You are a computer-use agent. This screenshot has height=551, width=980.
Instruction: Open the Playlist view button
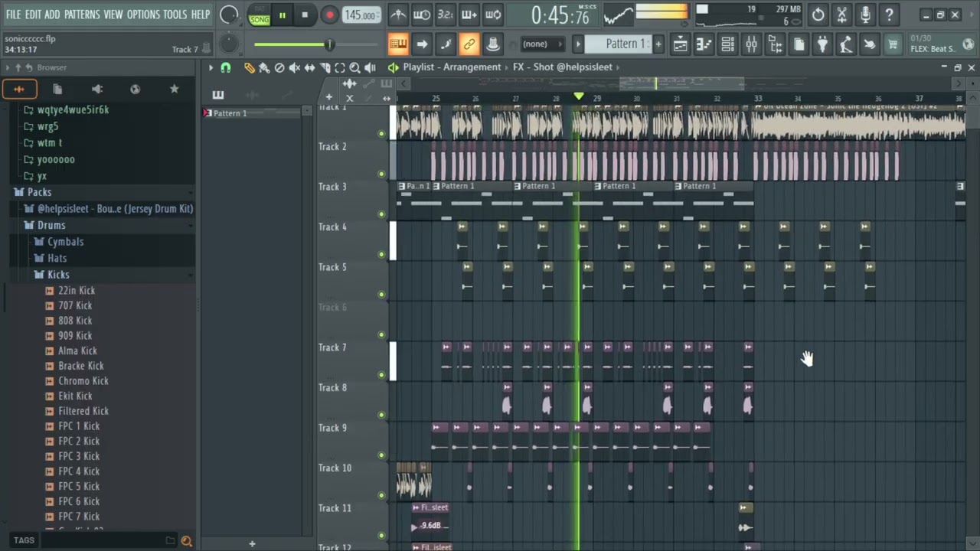[680, 44]
